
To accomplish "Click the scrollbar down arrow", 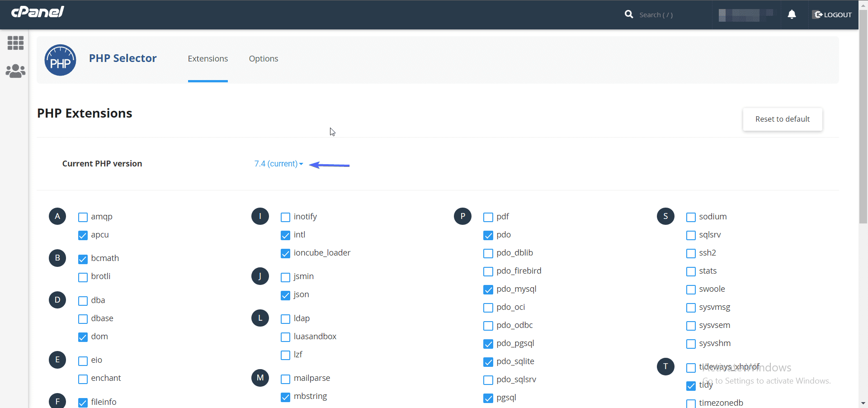I will (x=863, y=403).
